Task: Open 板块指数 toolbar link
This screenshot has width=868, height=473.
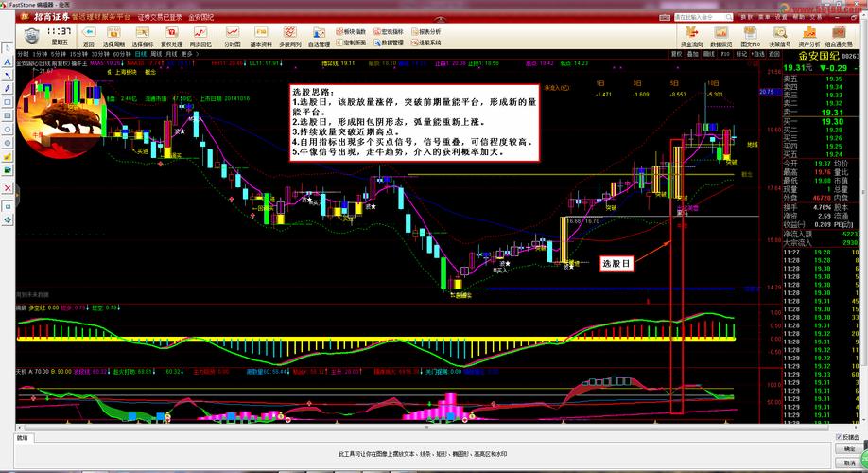Action: click(x=351, y=31)
